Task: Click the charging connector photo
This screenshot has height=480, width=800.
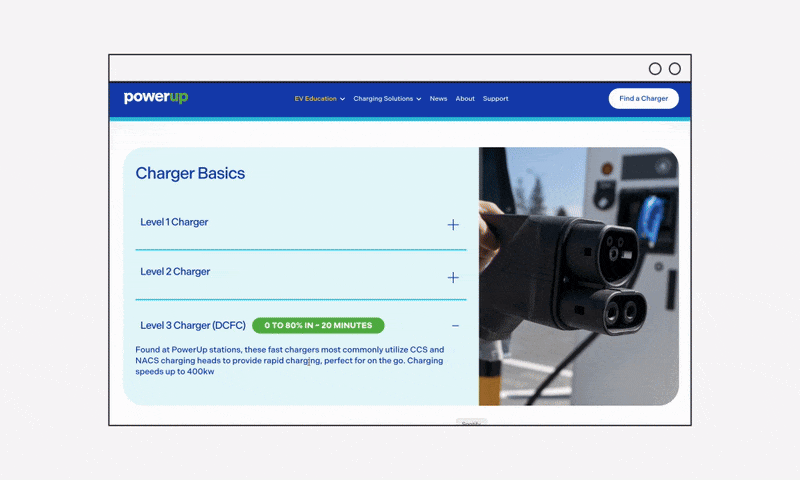Action: coord(578,276)
